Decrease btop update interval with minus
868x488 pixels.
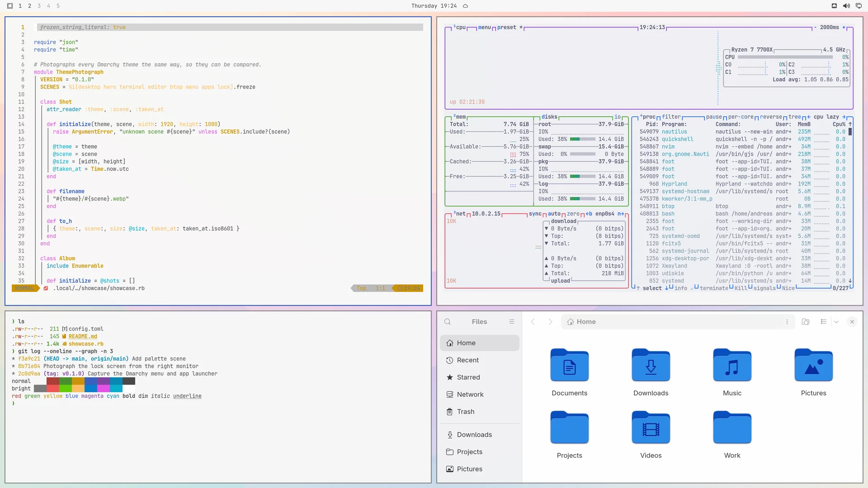point(816,28)
